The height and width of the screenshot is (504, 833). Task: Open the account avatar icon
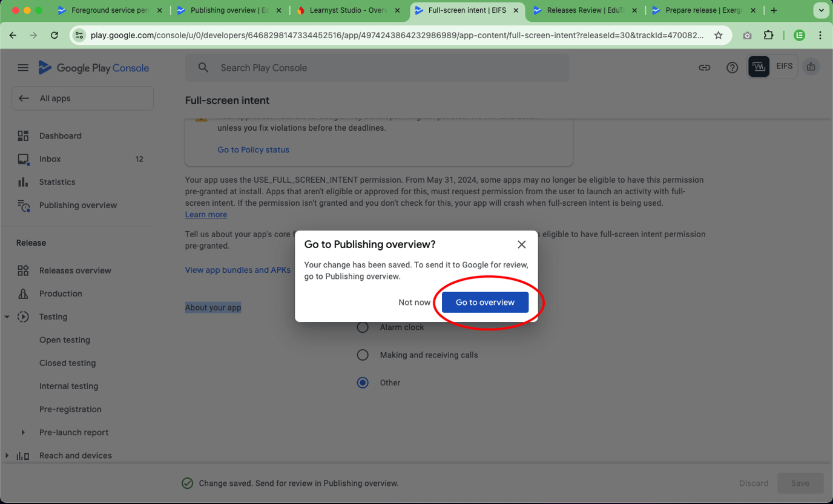point(811,67)
